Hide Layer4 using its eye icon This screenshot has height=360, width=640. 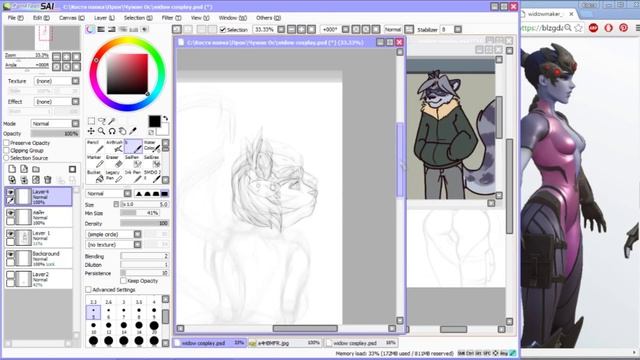pos(10,192)
